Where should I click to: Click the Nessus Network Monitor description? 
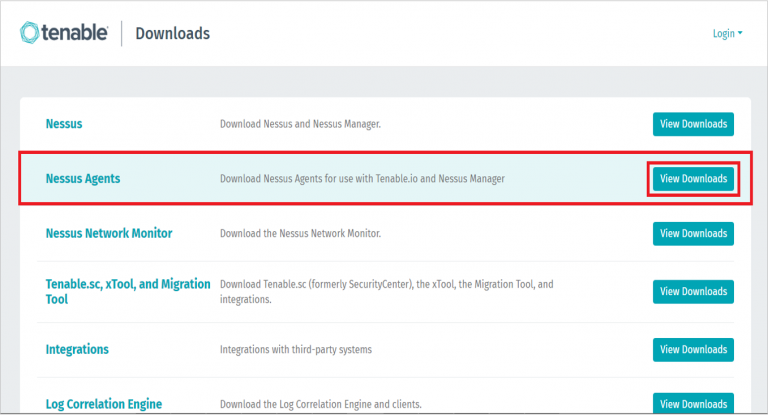[300, 233]
